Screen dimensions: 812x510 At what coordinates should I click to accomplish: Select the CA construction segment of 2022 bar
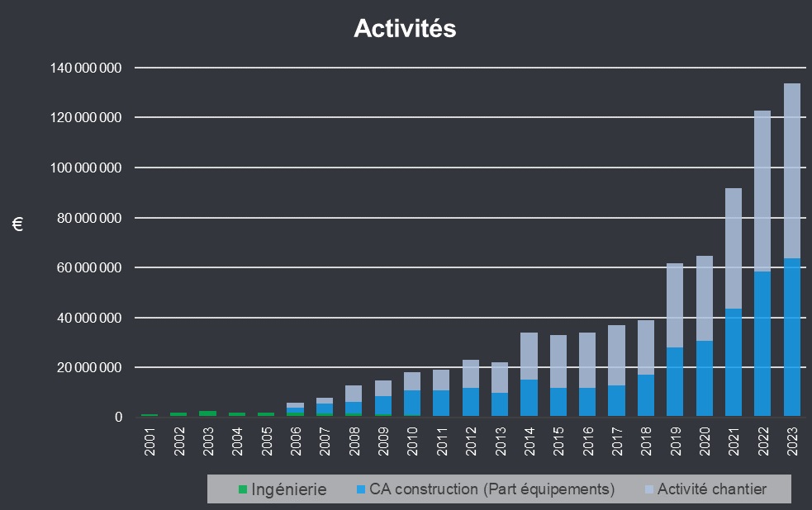[x=762, y=344]
